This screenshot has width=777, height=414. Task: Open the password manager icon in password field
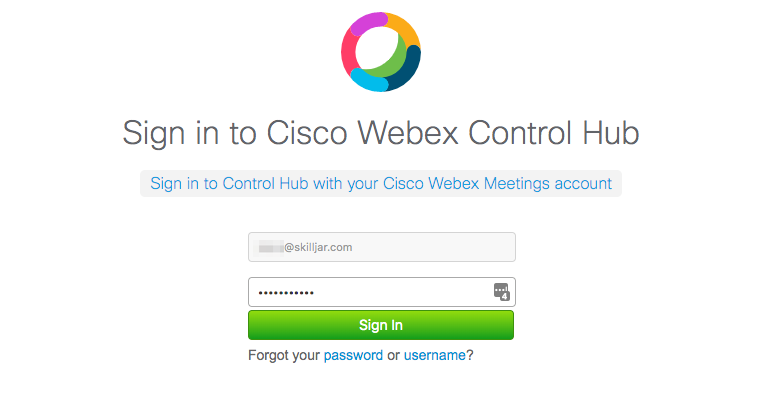click(x=501, y=292)
